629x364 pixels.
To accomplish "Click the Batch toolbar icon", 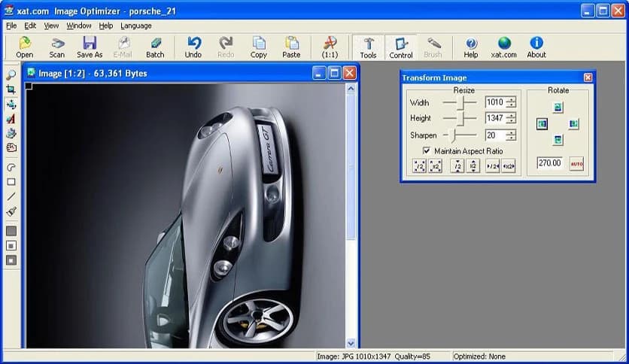I will (x=155, y=43).
